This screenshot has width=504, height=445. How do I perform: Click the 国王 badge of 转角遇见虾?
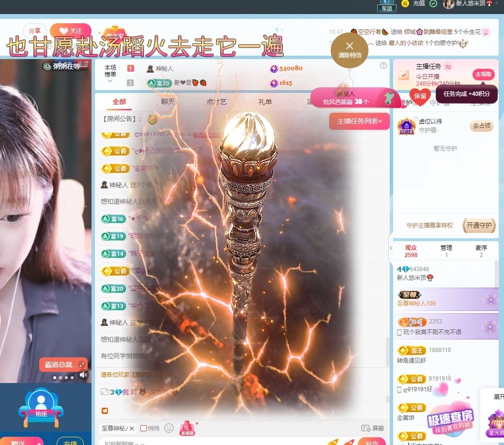pyautogui.click(x=412, y=350)
